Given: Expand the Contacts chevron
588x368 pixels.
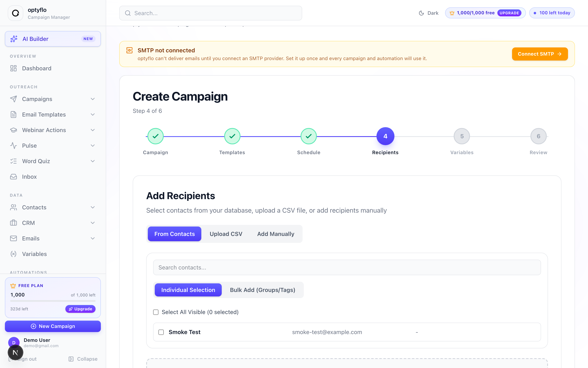Looking at the screenshot, I should (x=92, y=207).
